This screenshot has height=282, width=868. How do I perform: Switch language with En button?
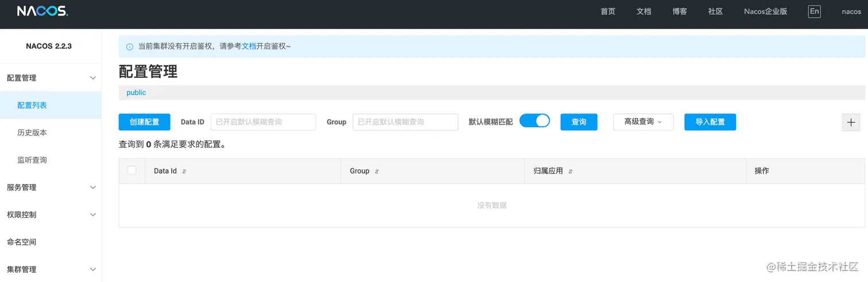(x=814, y=11)
